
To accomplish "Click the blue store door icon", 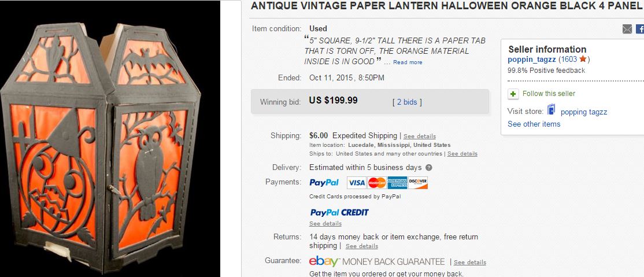I will pyautogui.click(x=551, y=110).
